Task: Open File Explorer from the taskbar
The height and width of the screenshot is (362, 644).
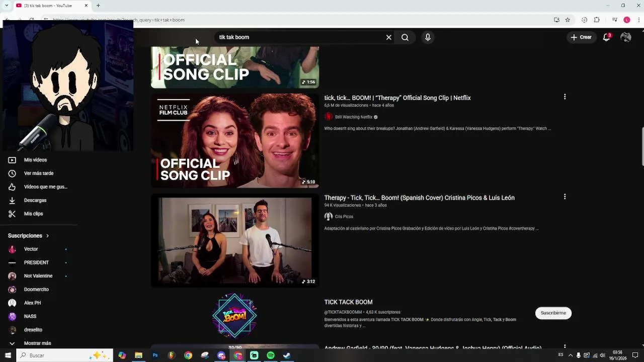Action: [138, 355]
